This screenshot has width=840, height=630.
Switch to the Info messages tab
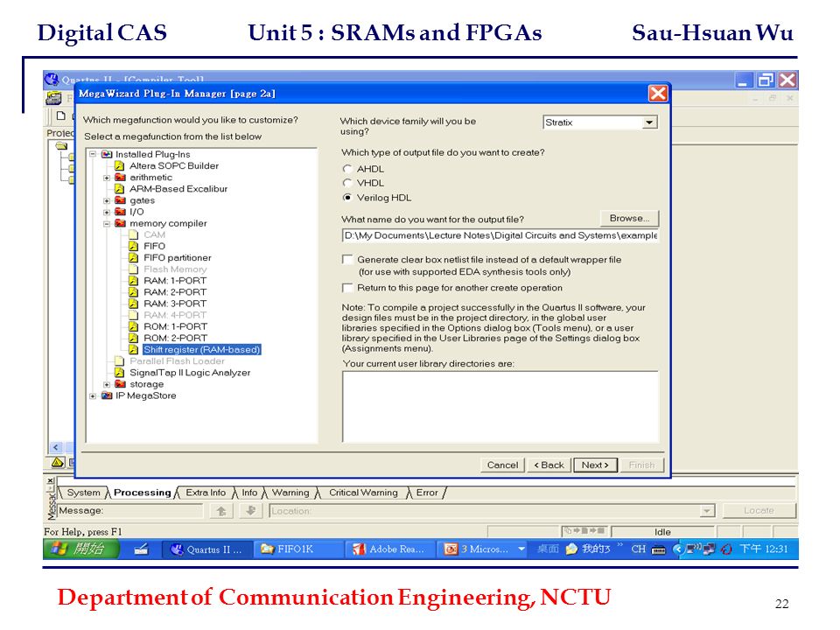pyautogui.click(x=249, y=493)
